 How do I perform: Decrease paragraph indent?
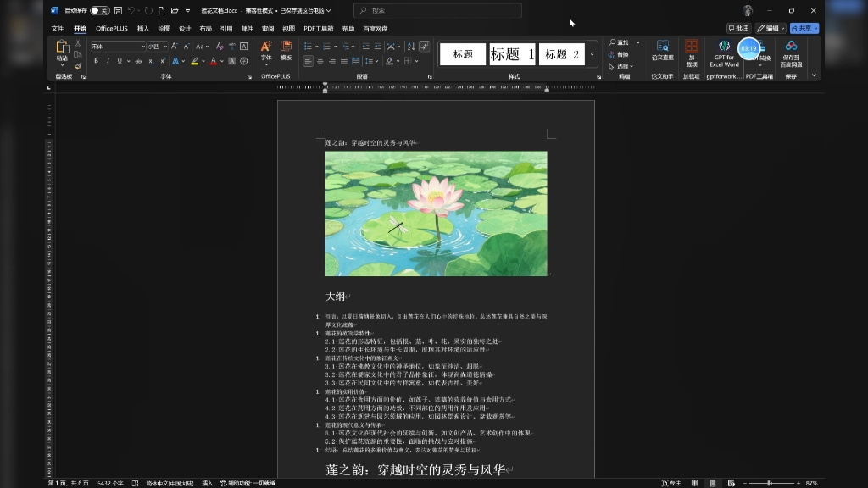pyautogui.click(x=366, y=47)
